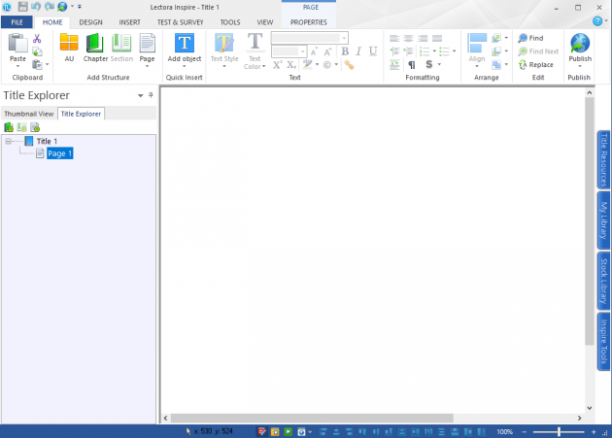Click the add section icon in Title Explorer toolbar
612x438 pixels.
(21, 127)
